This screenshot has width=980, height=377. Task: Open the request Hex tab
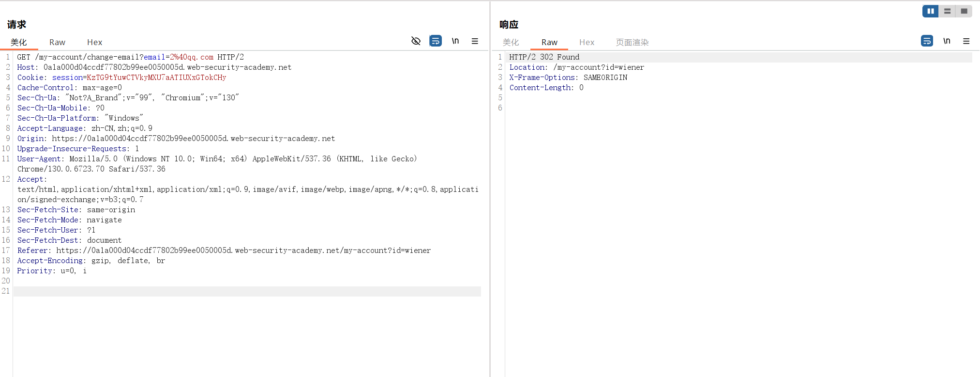[x=94, y=43]
